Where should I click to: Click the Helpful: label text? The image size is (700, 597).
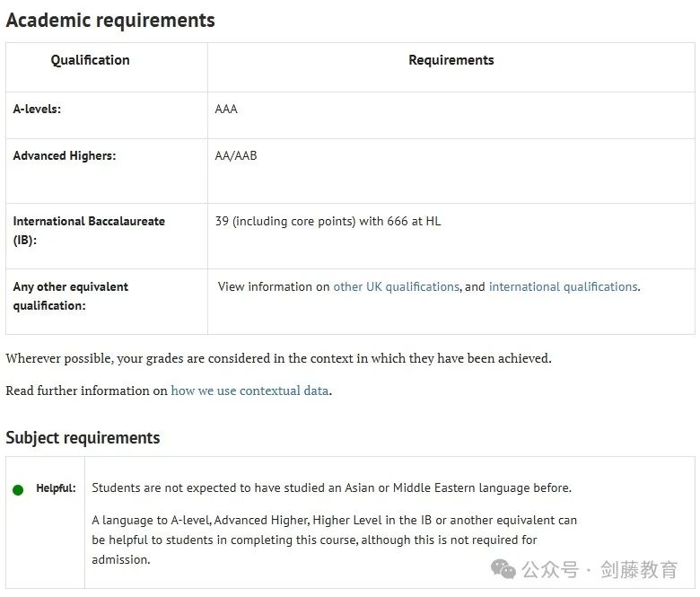pyautogui.click(x=57, y=488)
